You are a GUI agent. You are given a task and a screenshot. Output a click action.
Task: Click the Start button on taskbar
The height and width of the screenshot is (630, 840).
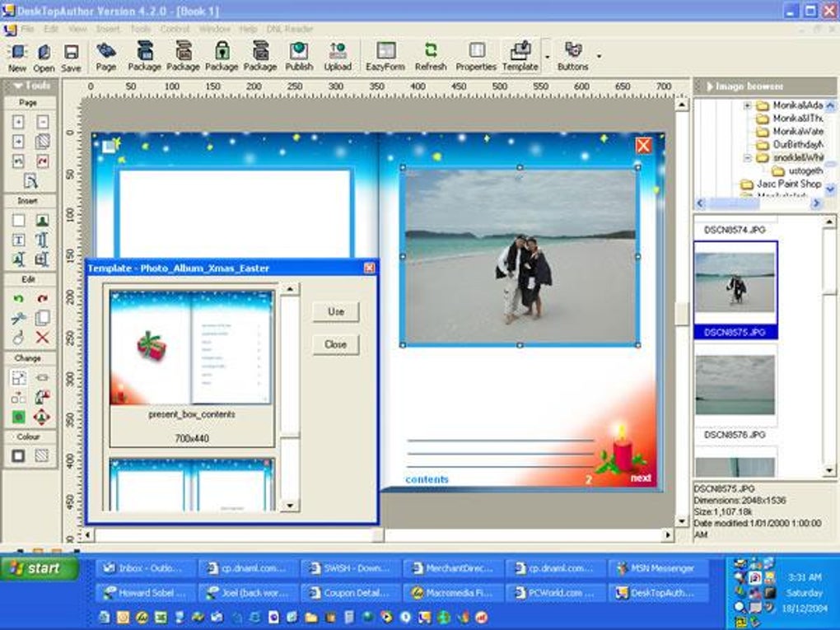39,569
